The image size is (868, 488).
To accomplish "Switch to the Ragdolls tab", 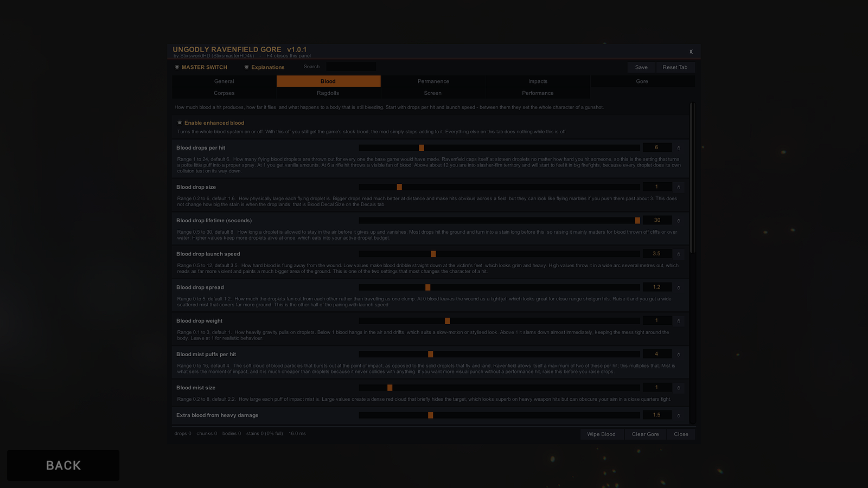I will coord(328,93).
